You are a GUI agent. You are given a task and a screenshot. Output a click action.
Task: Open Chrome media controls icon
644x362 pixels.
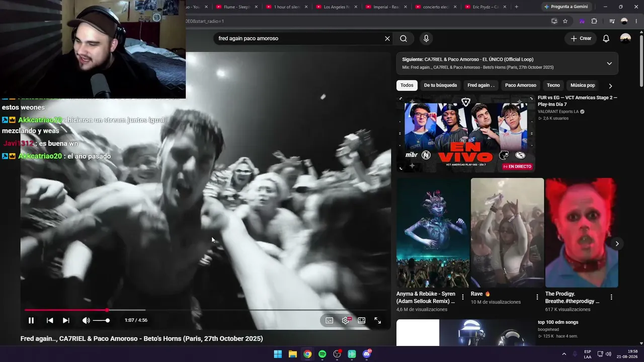point(612,21)
